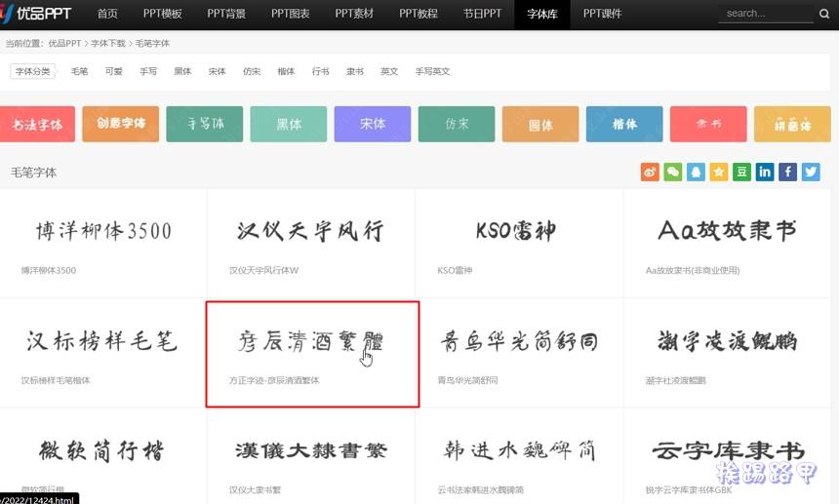Viewport: 839px width, 504px height.
Task: Open PPT课件 navigation item
Action: 603,14
